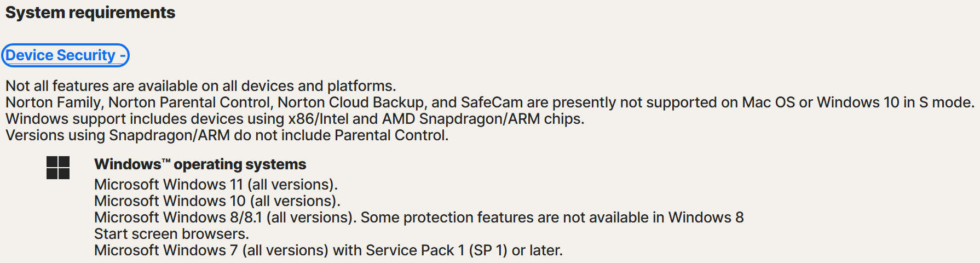Select the Microsoft Windows 10 entry
The image size is (980, 263).
point(217,201)
